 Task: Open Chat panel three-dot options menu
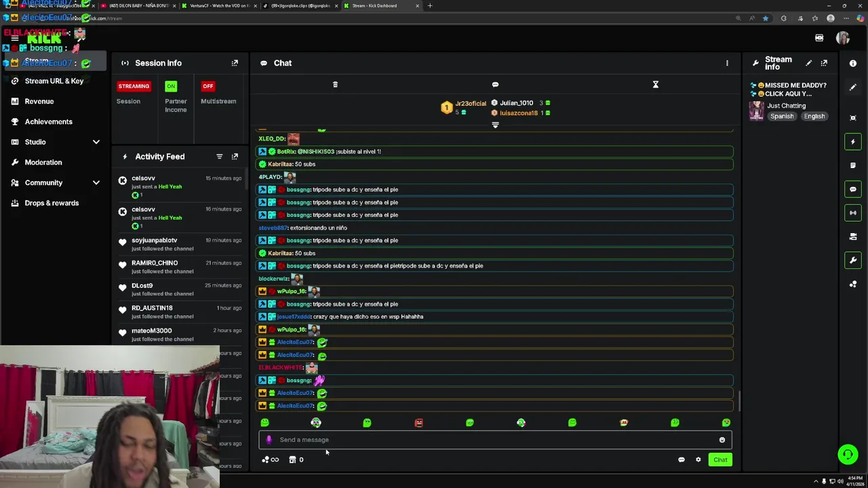[727, 63]
